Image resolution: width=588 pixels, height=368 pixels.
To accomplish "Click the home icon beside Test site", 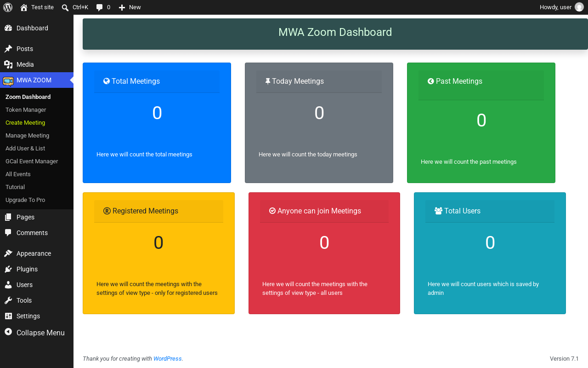I will pos(24,7).
